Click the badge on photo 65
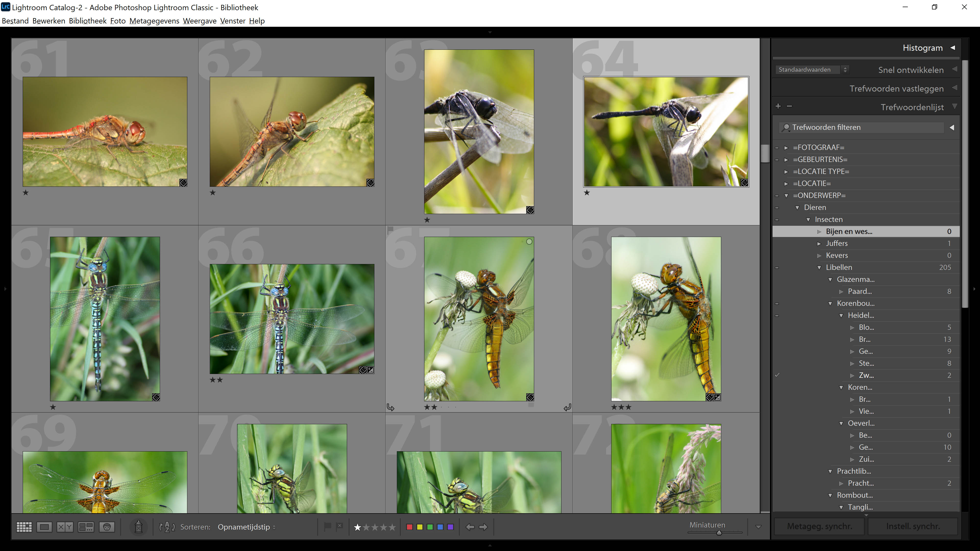This screenshot has width=980, height=551. coord(156,397)
